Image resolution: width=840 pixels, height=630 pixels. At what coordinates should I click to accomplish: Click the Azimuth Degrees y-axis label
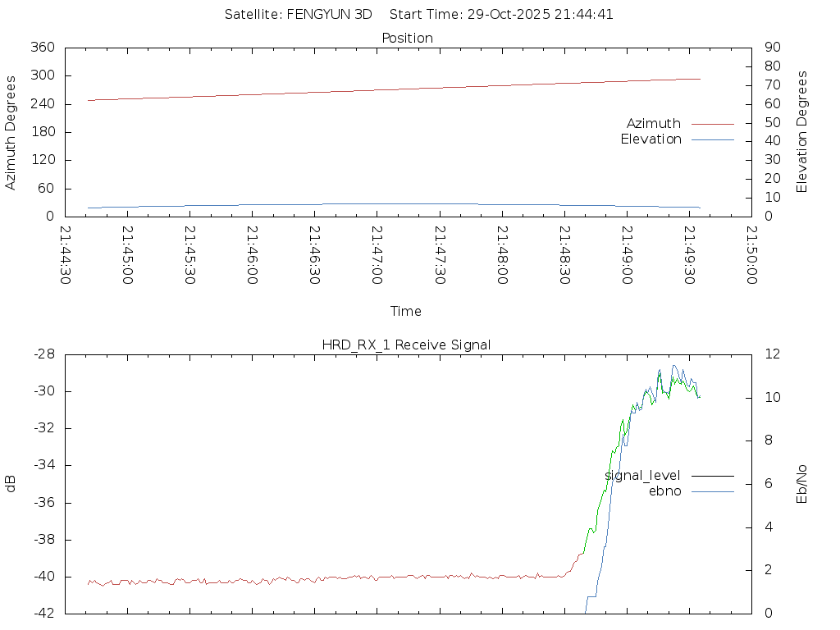tap(11, 132)
